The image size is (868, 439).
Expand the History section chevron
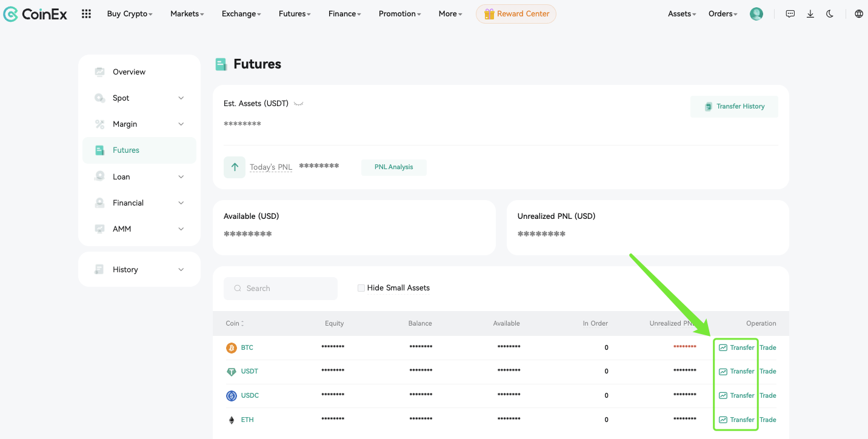[181, 269]
